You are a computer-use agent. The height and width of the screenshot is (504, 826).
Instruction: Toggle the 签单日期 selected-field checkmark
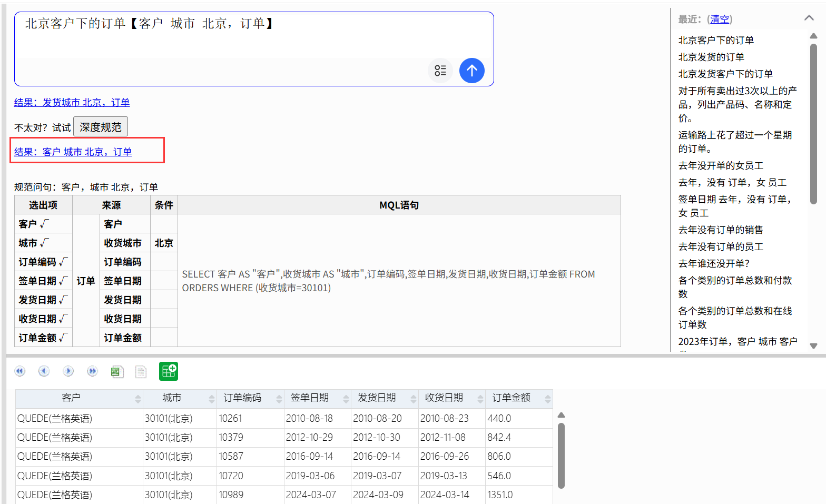click(63, 281)
